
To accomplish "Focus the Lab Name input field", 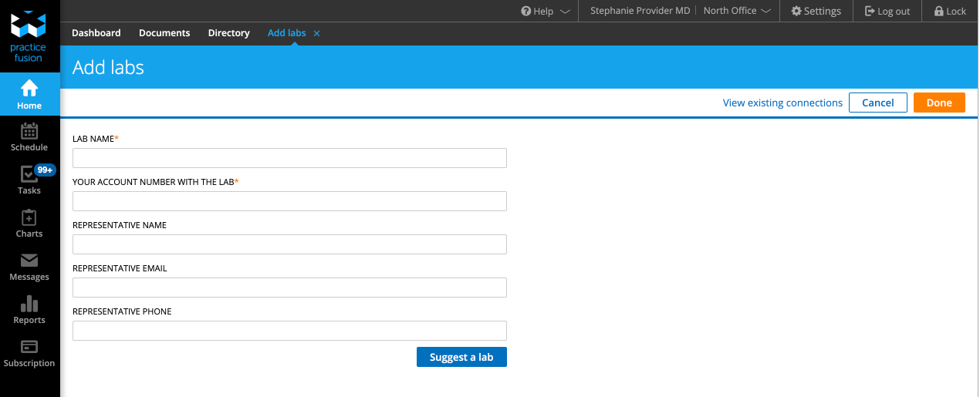I will tap(289, 158).
